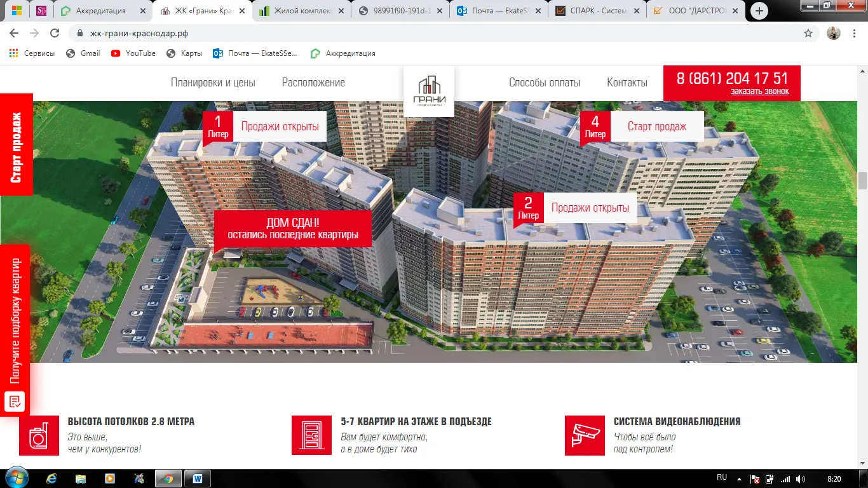Click the ГРАНИ logo in header
The image size is (868, 488).
428,91
